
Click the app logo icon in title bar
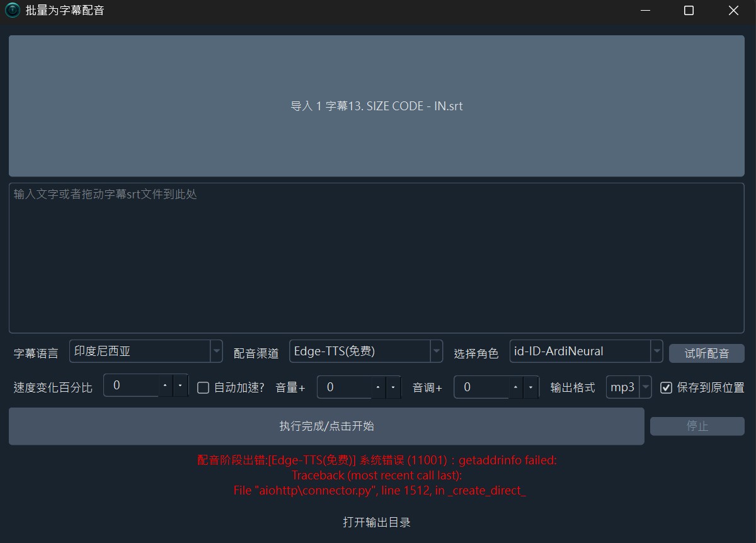tap(13, 11)
